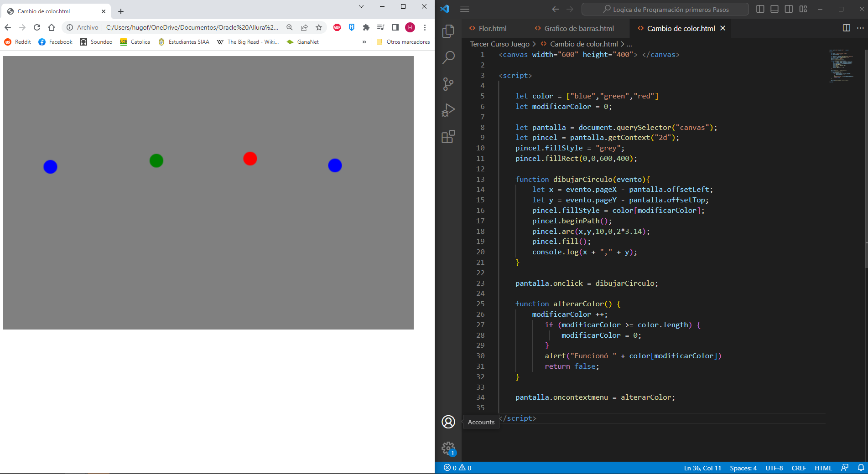This screenshot has width=868, height=474.
Task: Open the Estudiantes SIAA bookmark
Action: coord(183,42)
